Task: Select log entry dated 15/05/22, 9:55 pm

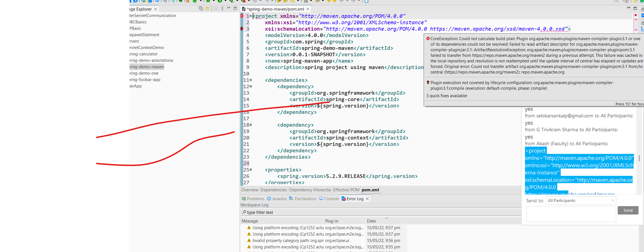Action: pos(324,247)
